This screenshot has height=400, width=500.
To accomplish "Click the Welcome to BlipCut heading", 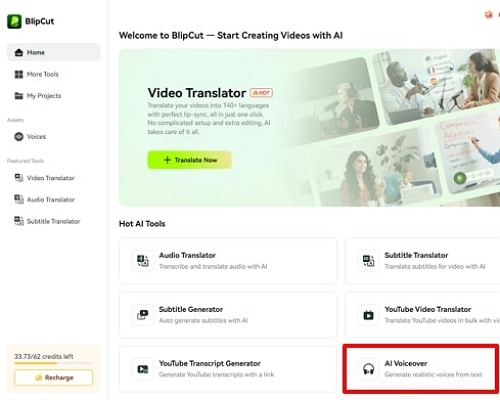I will pyautogui.click(x=231, y=35).
